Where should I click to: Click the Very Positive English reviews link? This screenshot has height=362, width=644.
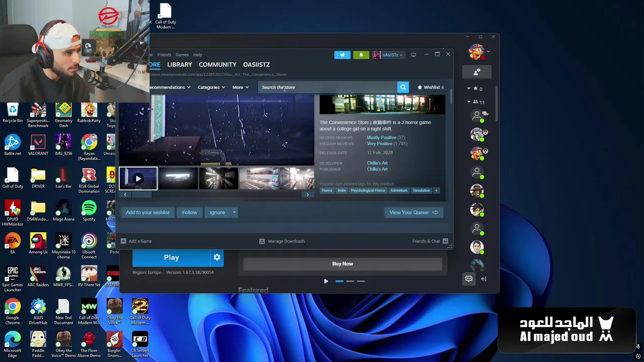tap(379, 144)
